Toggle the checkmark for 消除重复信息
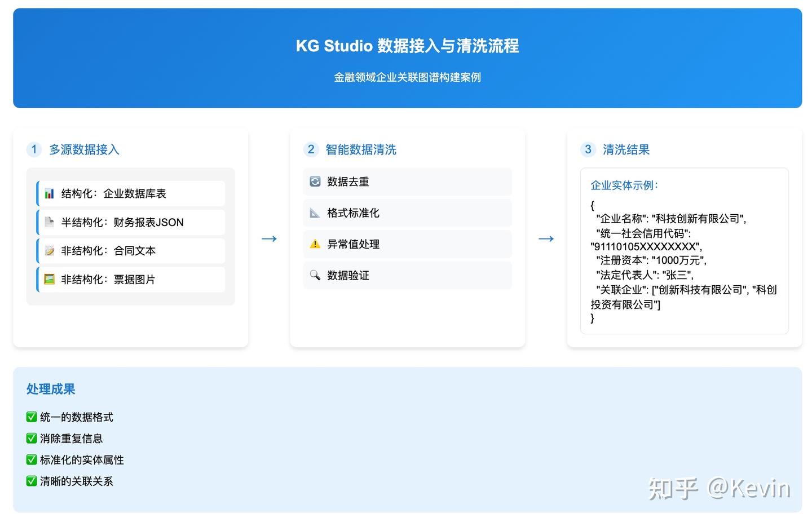This screenshot has height=522, width=812. (x=31, y=438)
